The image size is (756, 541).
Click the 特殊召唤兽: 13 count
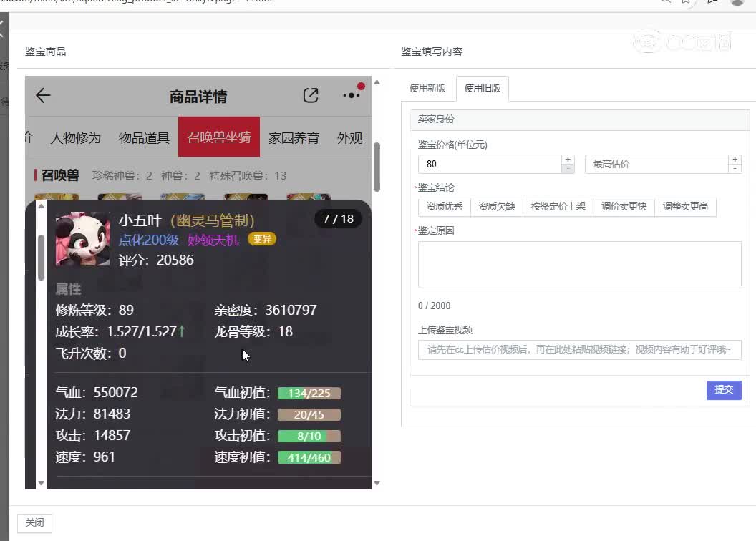tap(248, 176)
